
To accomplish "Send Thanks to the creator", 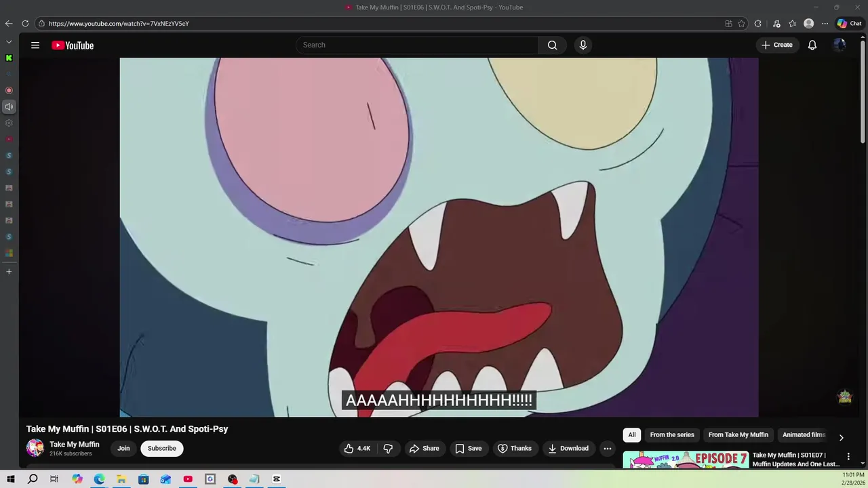I will point(514,449).
